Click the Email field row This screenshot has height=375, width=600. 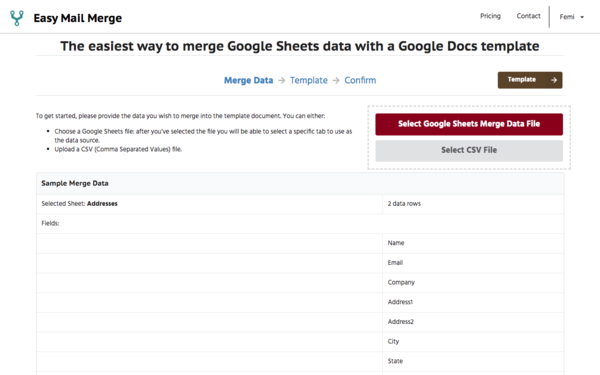tap(300, 263)
